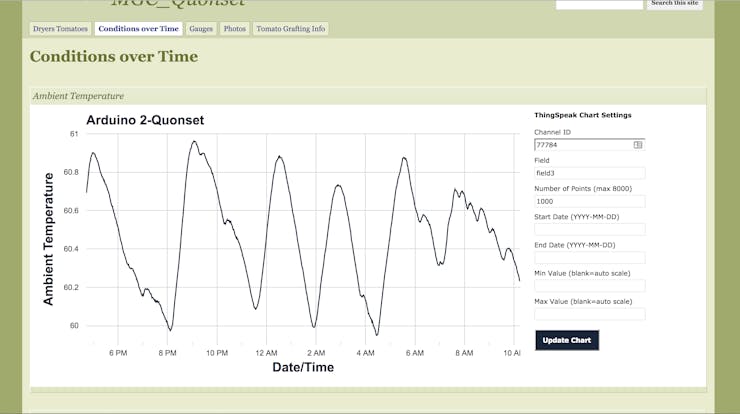This screenshot has height=414, width=740.
Task: Click the 8 PM axis tick label
Action: (x=168, y=353)
